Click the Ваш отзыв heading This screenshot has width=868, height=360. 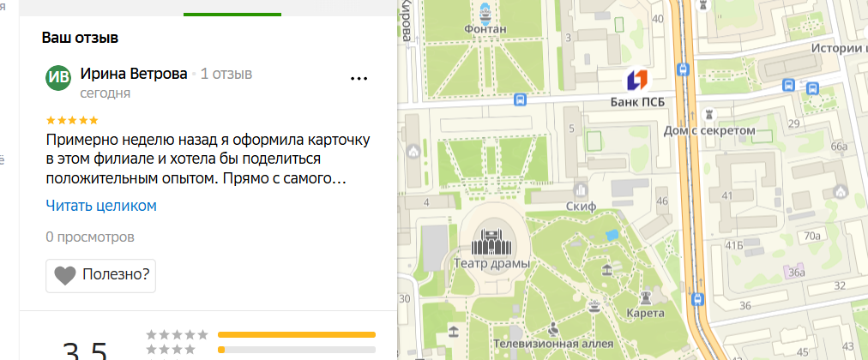click(x=81, y=39)
